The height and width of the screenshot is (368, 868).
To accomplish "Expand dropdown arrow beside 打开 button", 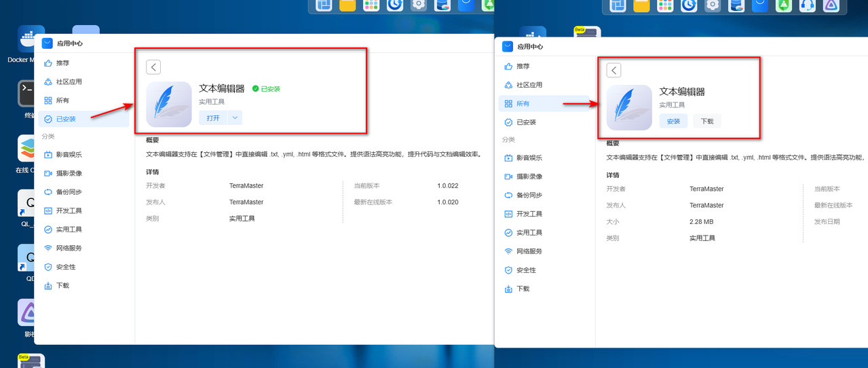I will coord(235,117).
